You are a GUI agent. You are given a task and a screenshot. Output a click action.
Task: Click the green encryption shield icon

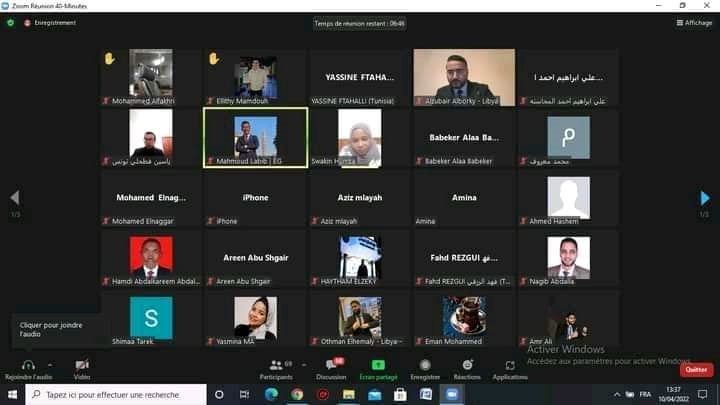(x=10, y=22)
